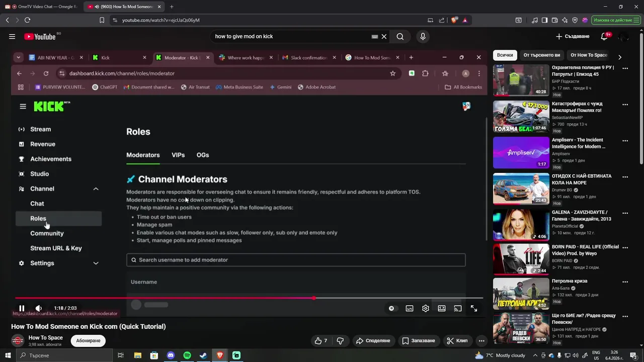Image resolution: width=644 pixels, height=362 pixels.
Task: Open ОТИДОХ С НАЙ-ЕВТИНАТА КОЛА thumbnail
Action: click(521, 189)
